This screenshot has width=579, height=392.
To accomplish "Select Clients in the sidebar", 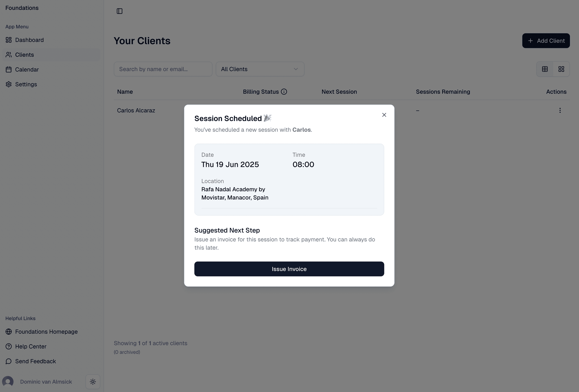I will click(x=24, y=55).
